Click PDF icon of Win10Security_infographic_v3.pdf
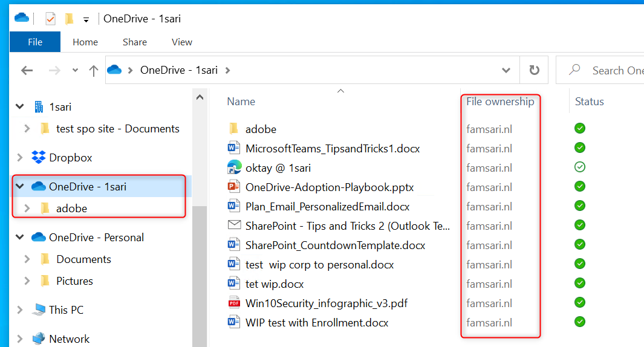The width and height of the screenshot is (644, 347). 233,303
